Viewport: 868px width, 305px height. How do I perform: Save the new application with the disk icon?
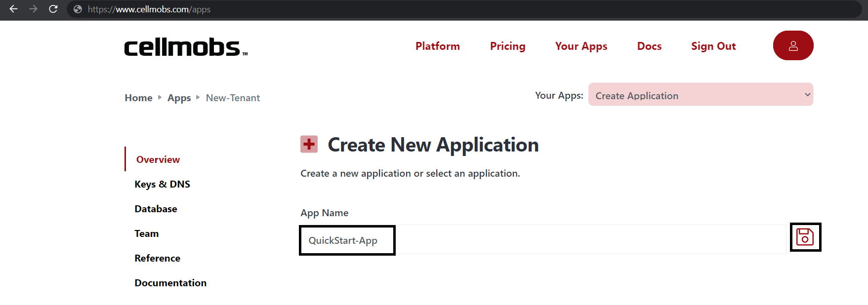[x=805, y=237]
